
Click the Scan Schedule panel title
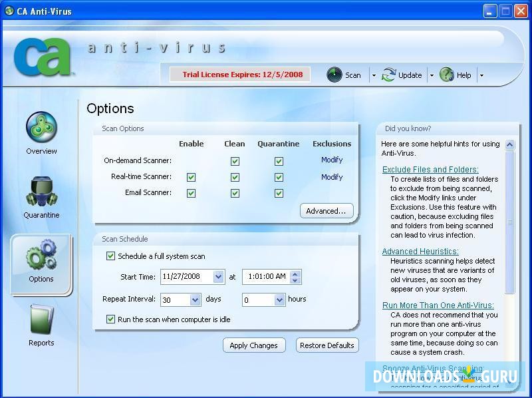point(125,239)
